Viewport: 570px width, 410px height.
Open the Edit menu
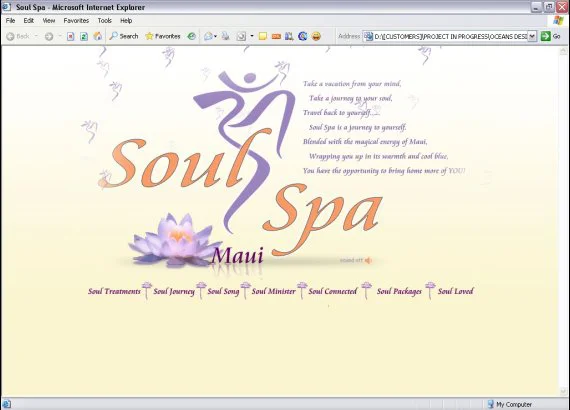point(29,21)
